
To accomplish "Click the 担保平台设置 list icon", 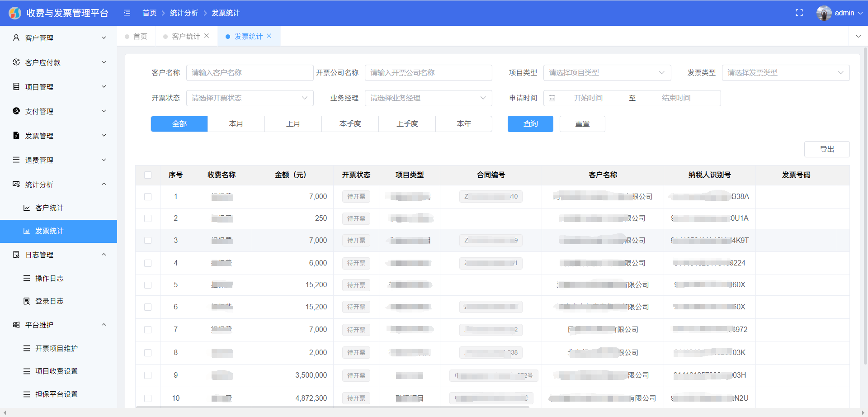I will (27, 394).
